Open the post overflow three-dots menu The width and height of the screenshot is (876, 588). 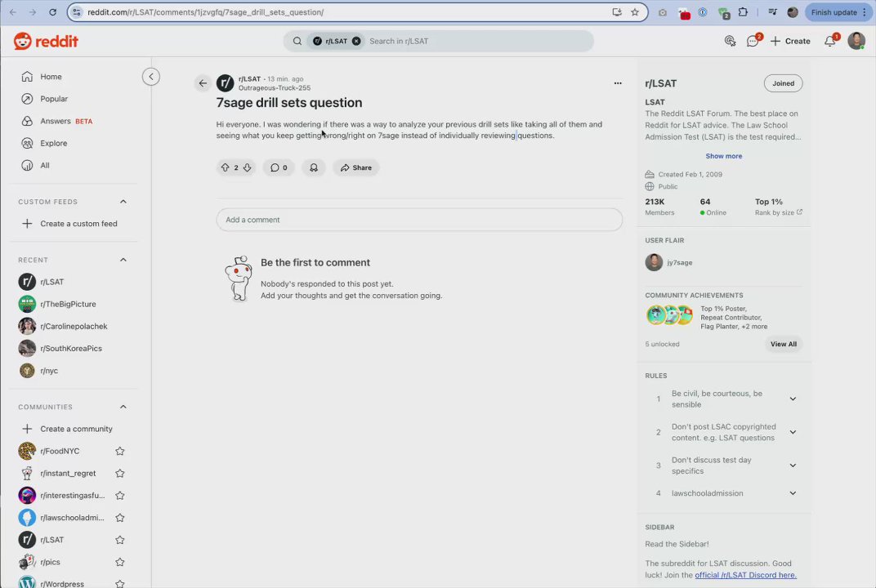(x=617, y=83)
